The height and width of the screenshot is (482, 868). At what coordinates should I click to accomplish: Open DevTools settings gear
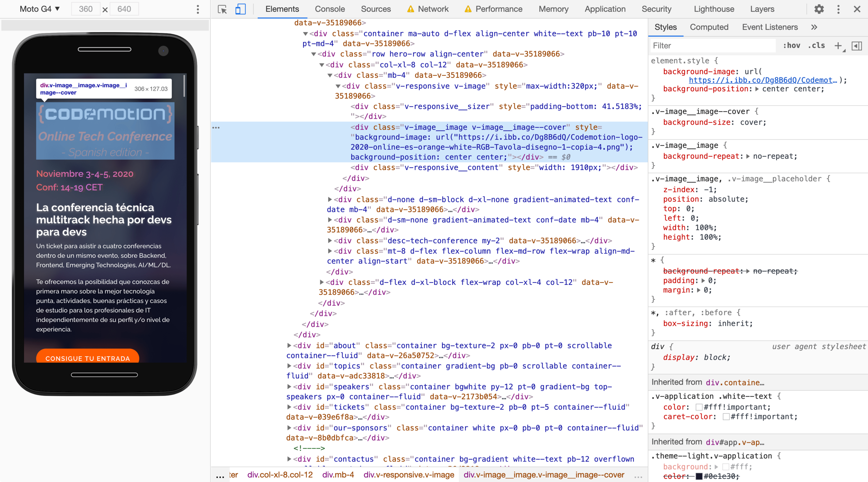pos(819,9)
